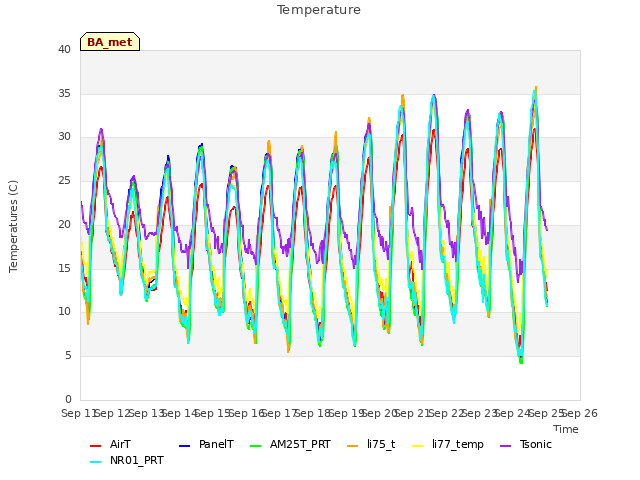The height and width of the screenshot is (480, 640).
Task: Select the Tsonic legend label
Action: tap(536, 444)
